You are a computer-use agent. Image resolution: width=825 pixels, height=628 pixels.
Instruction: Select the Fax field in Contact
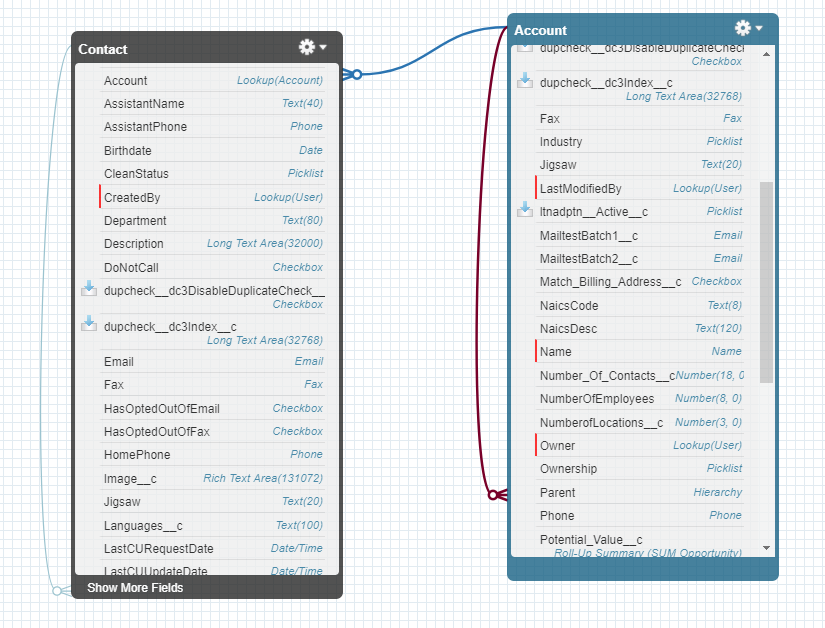pos(213,384)
